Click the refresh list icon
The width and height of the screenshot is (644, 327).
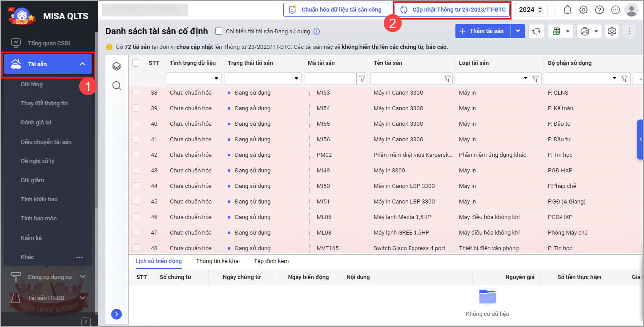tap(536, 31)
